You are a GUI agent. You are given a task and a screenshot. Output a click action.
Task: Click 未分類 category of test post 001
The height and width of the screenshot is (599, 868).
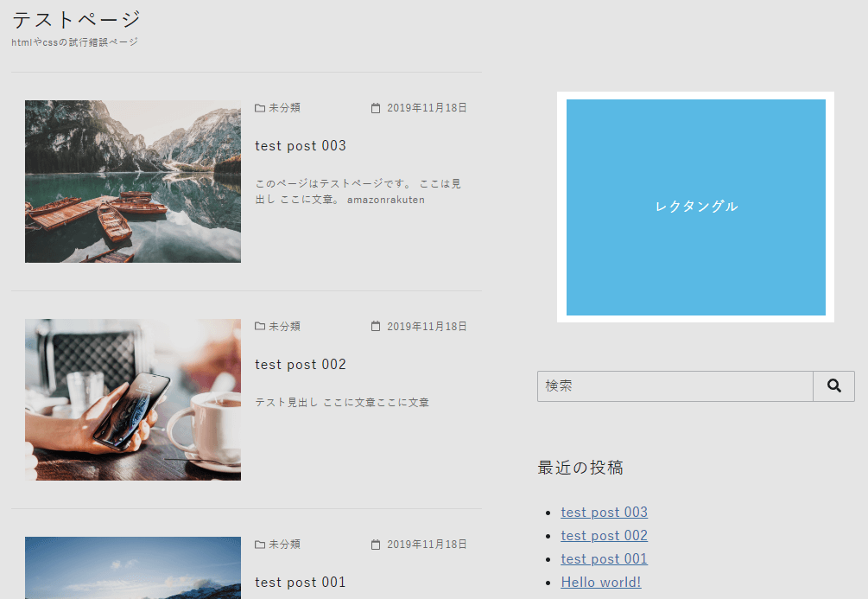pos(284,545)
